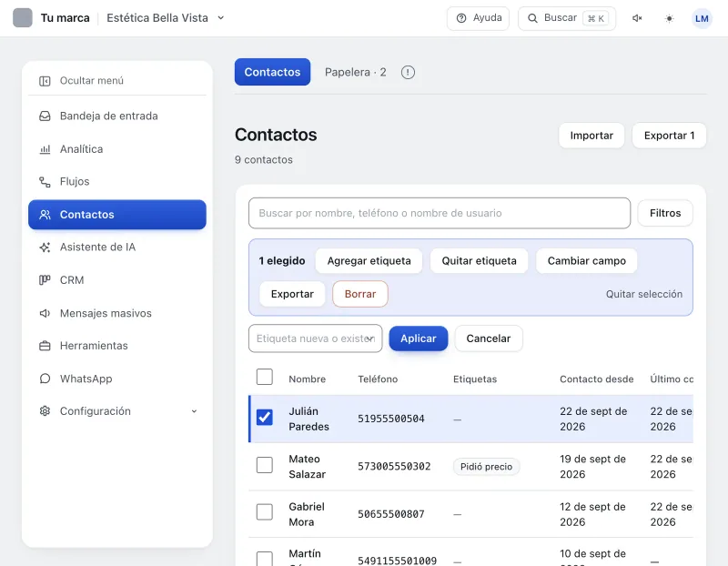728x566 pixels.
Task: Click the Cancelar button
Action: (489, 339)
